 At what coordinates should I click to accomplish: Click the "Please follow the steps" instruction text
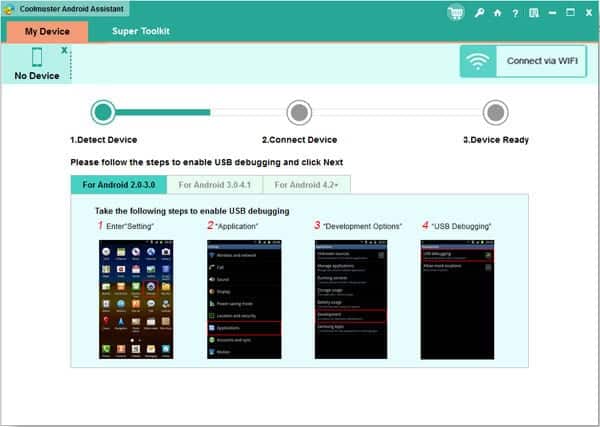click(x=207, y=162)
